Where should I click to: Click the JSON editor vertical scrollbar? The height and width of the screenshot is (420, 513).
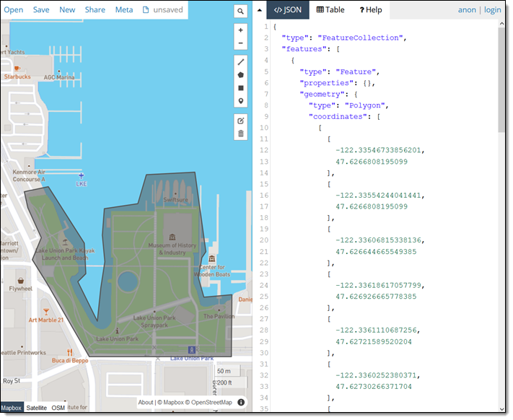pos(502,79)
